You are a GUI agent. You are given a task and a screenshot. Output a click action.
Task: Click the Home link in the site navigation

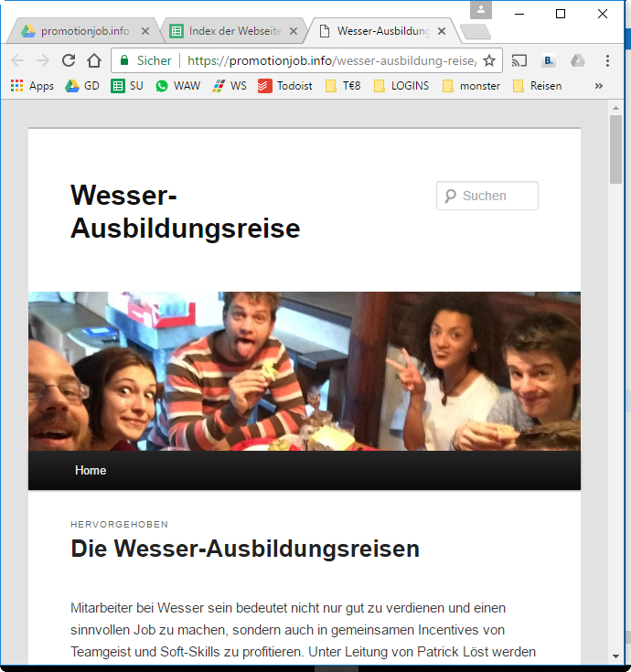pyautogui.click(x=91, y=471)
